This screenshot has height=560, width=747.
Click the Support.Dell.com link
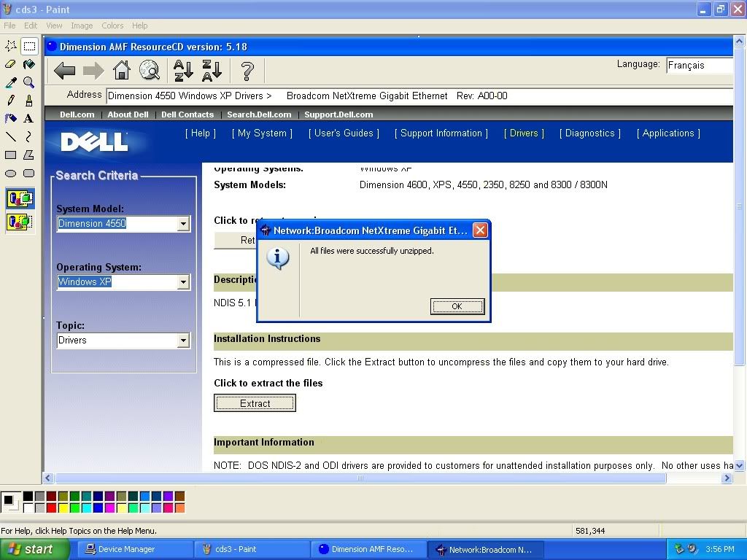coord(338,114)
